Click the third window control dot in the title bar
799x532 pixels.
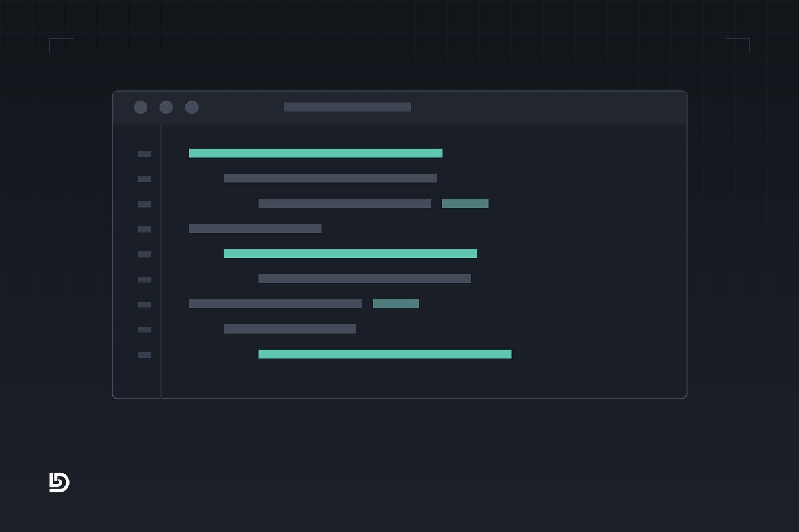(x=192, y=107)
